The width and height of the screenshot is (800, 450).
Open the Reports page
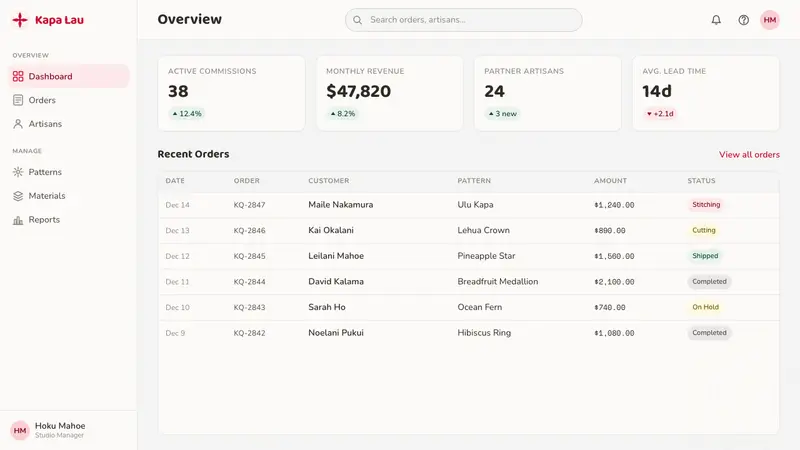(69, 219)
